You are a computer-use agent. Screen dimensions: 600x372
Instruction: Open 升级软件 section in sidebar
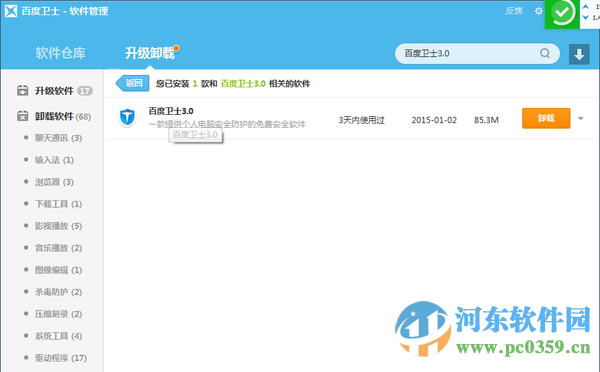point(54,91)
